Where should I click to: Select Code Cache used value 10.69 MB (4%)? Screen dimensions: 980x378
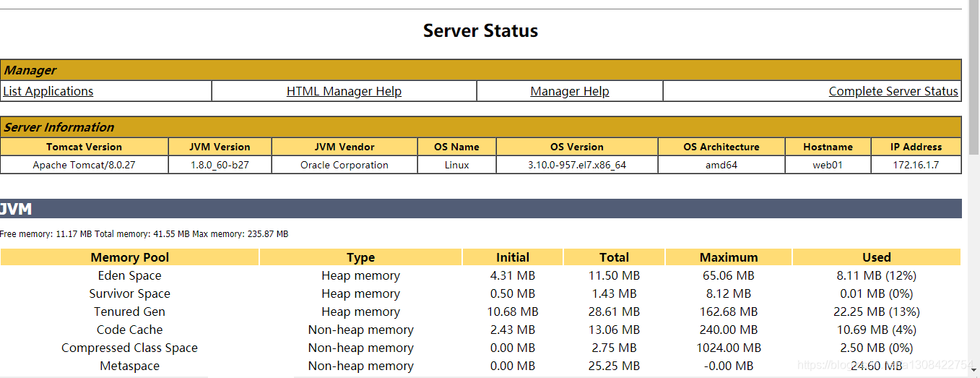(x=877, y=330)
